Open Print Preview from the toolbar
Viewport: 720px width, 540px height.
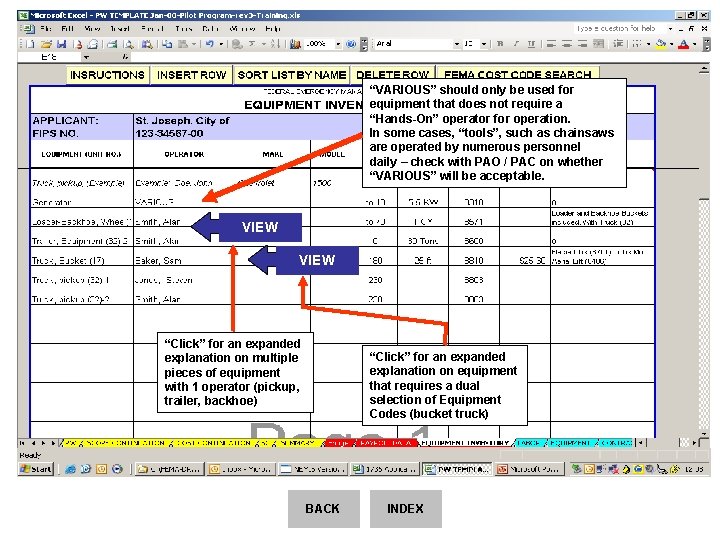pyautogui.click(x=129, y=44)
